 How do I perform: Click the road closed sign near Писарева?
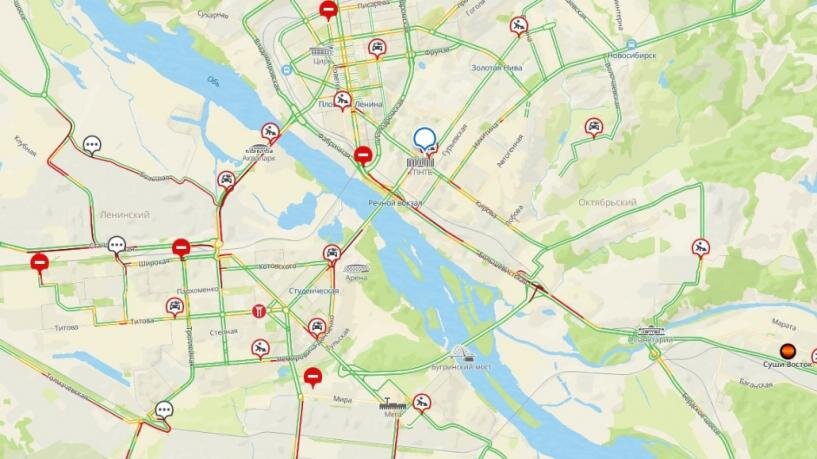(328, 9)
